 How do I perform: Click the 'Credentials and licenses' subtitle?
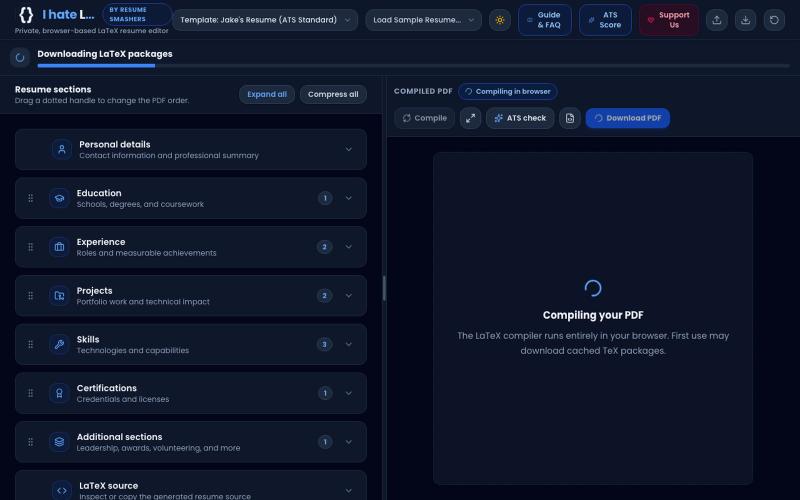(x=123, y=399)
